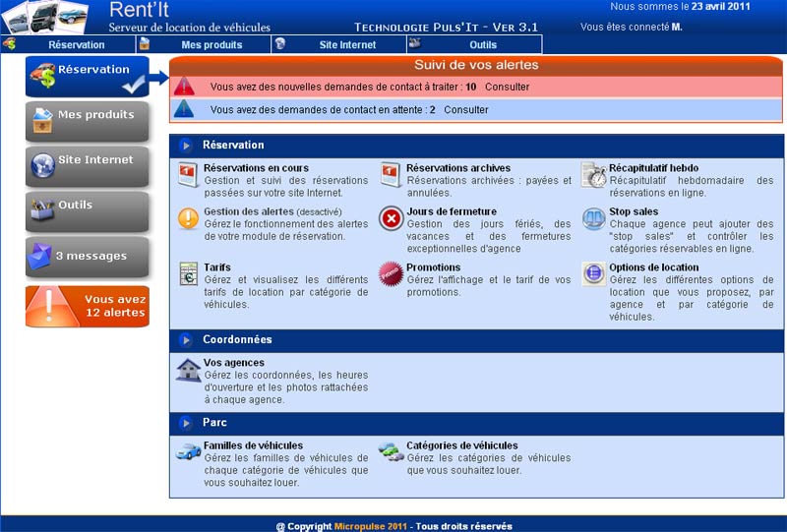Screen dimensions: 787x532
Task: Open the Réservation top menu
Action: point(77,44)
